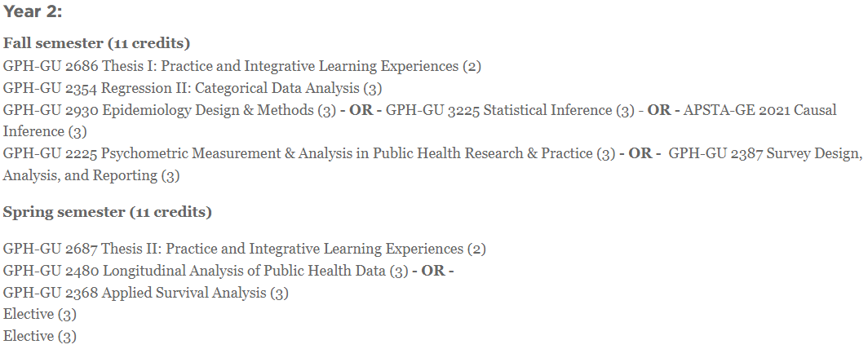Click GPH-GU 2687 Thesis II course line
This screenshot has height=349, width=868.
[244, 249]
